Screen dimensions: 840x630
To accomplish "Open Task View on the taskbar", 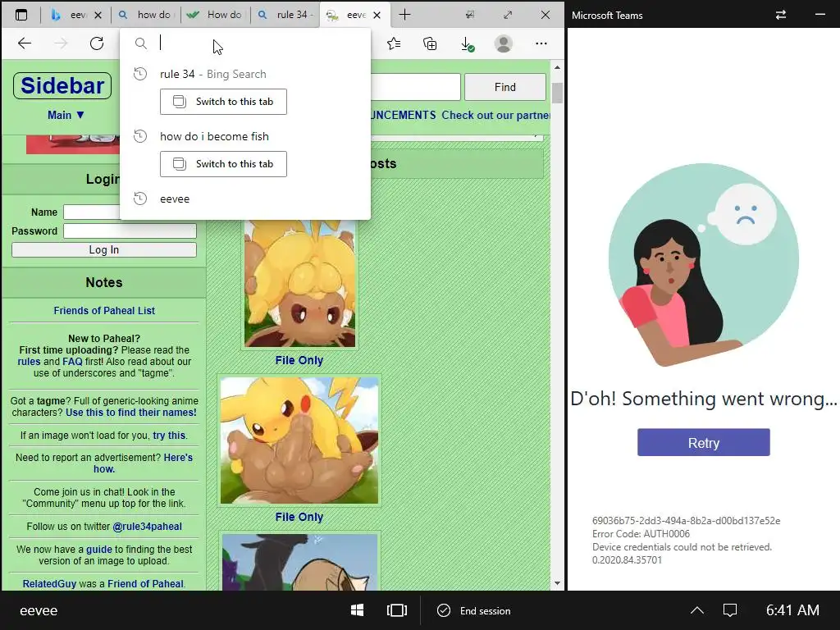I will [397, 610].
